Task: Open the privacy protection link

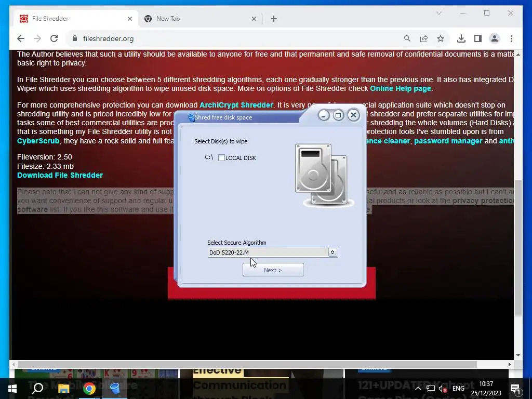Action: (483, 201)
